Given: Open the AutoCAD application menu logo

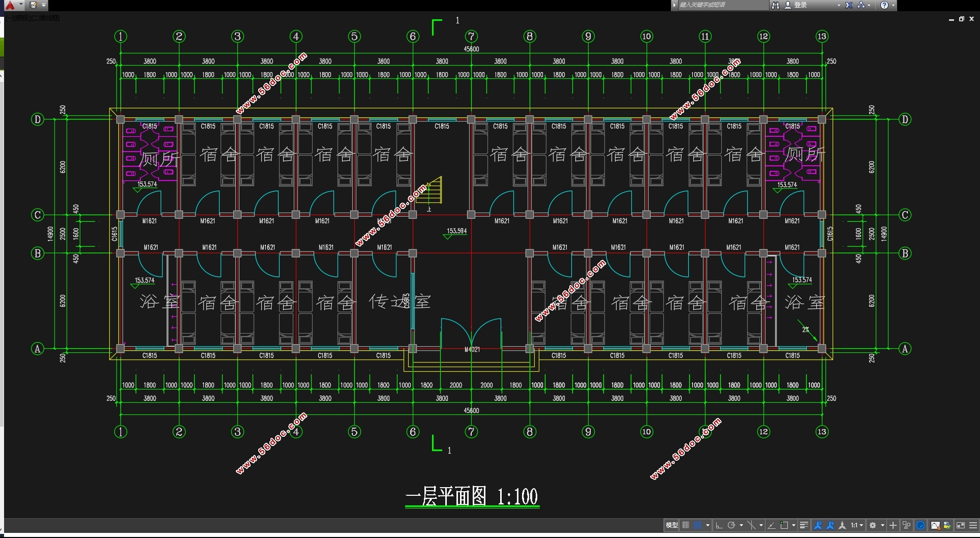Looking at the screenshot, I should [10, 5].
